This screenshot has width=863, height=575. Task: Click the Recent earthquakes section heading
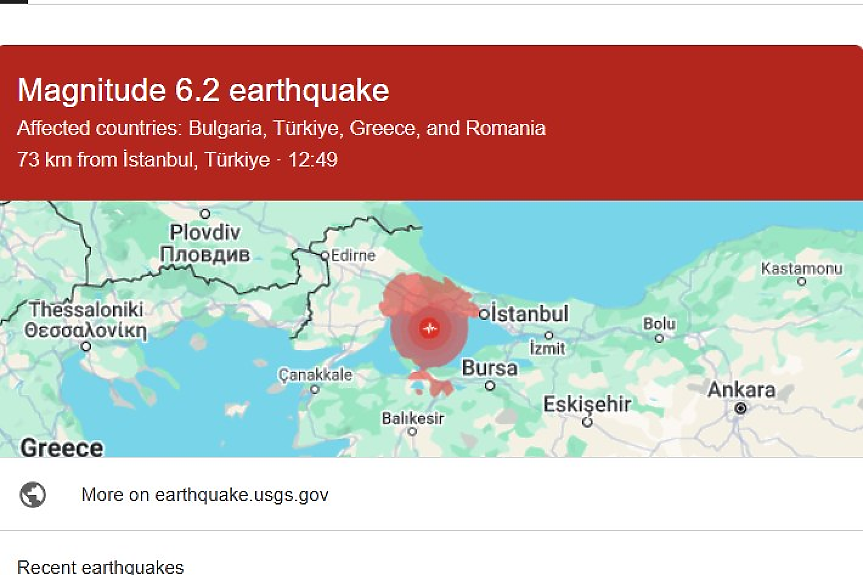click(100, 566)
